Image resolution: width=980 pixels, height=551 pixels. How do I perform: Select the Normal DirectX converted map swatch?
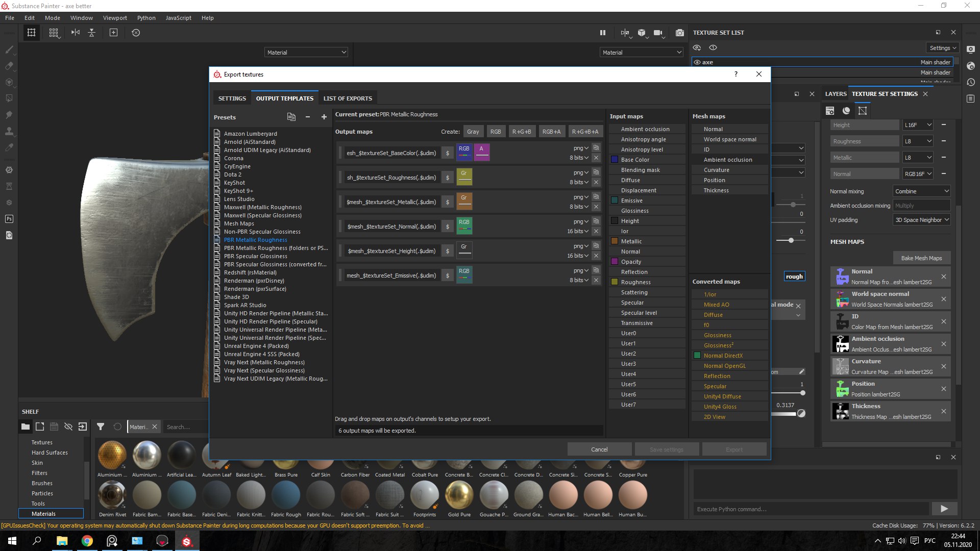click(x=697, y=356)
